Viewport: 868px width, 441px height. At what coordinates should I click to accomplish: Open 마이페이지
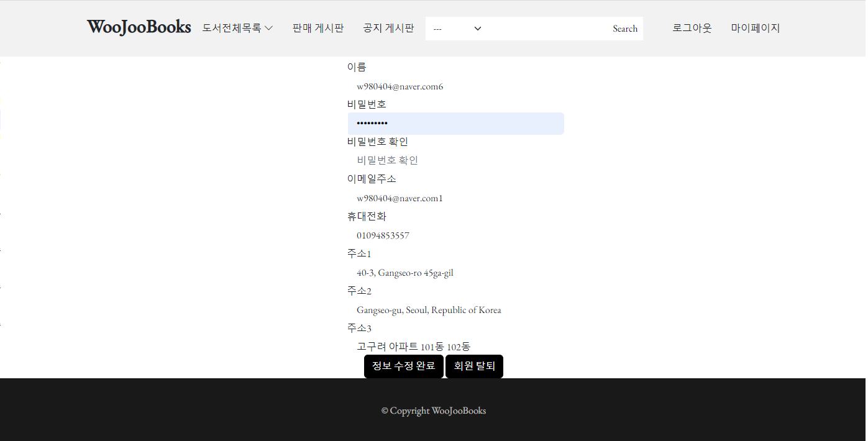[755, 28]
